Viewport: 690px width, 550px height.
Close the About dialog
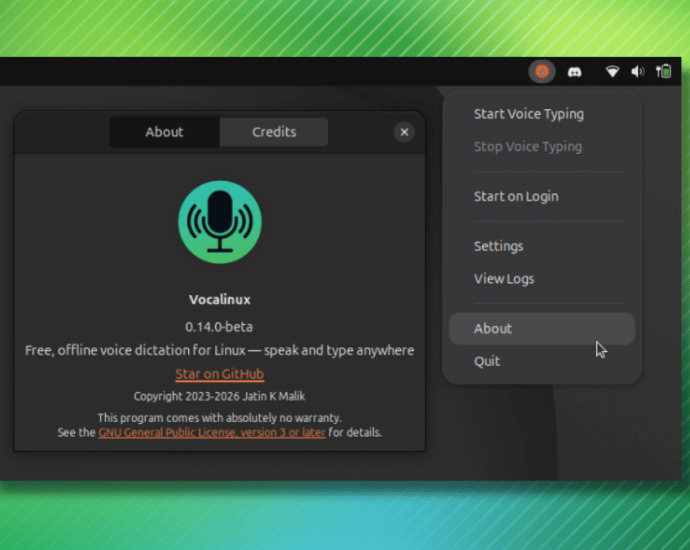[404, 132]
